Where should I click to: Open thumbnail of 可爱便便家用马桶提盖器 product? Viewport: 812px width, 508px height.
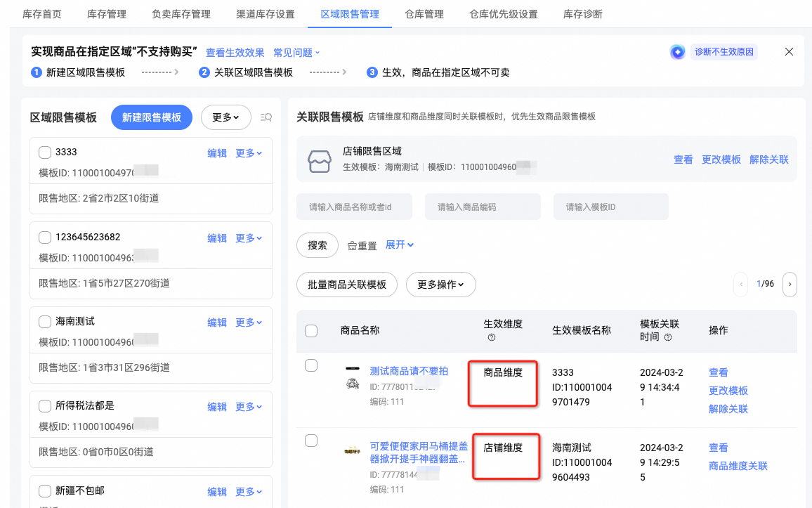click(x=353, y=450)
